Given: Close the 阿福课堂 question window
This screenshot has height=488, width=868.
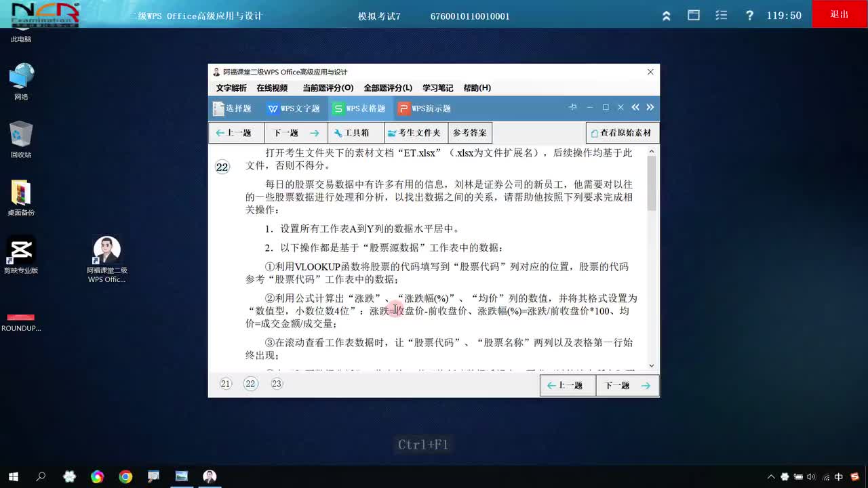Looking at the screenshot, I should (650, 72).
